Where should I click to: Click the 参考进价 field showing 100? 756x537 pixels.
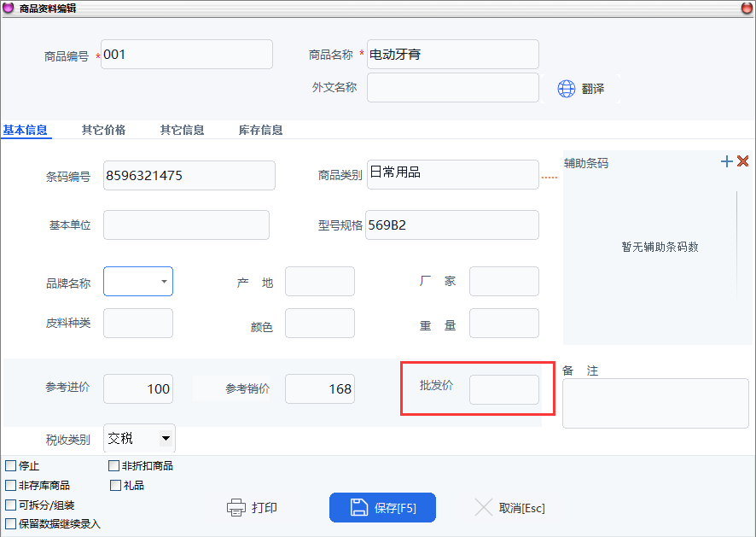138,389
